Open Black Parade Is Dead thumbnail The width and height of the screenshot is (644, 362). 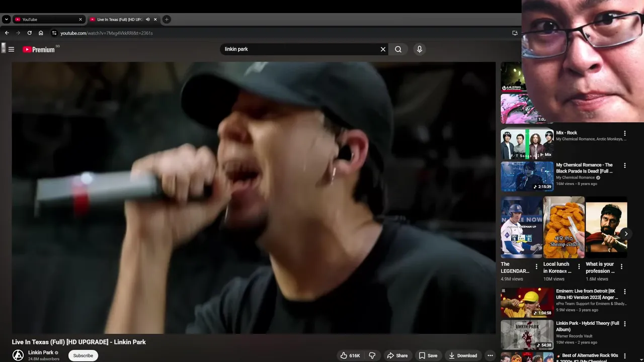point(527,176)
